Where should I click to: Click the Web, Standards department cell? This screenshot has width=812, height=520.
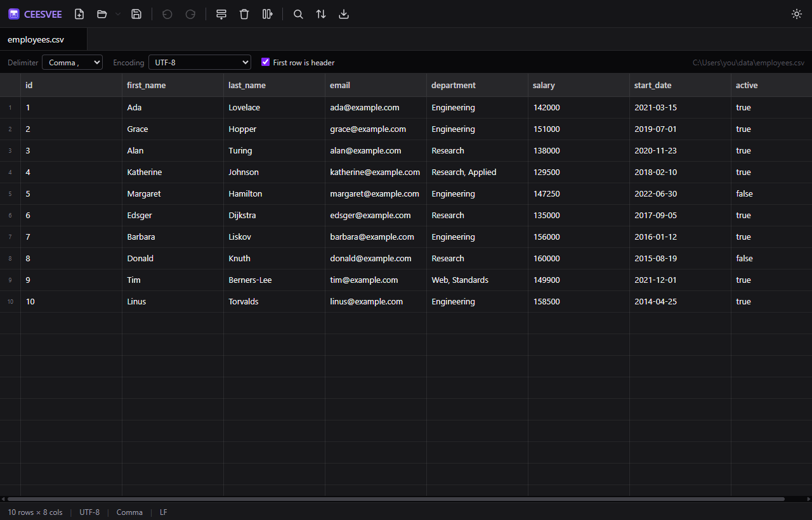click(477, 280)
